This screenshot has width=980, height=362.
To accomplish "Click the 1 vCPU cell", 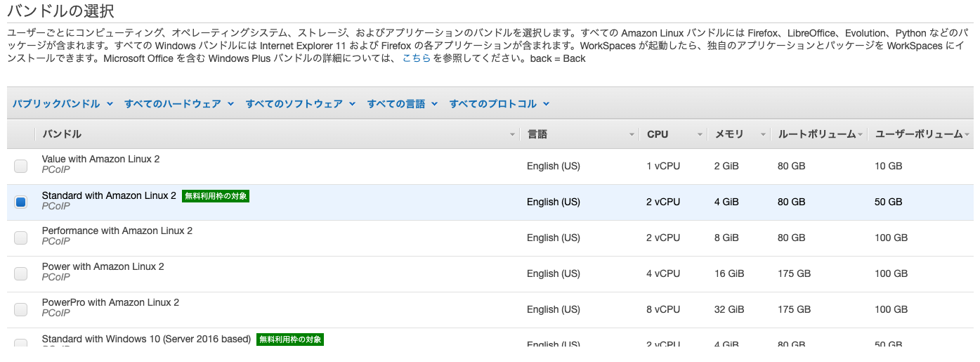I will coord(663,166).
